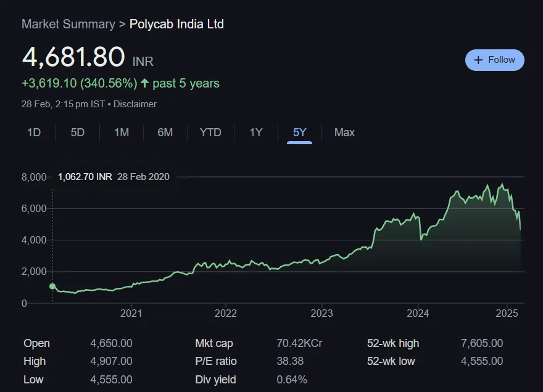Click the 2024 x-axis label
Viewport: 543px width, 392px height.
[418, 314]
